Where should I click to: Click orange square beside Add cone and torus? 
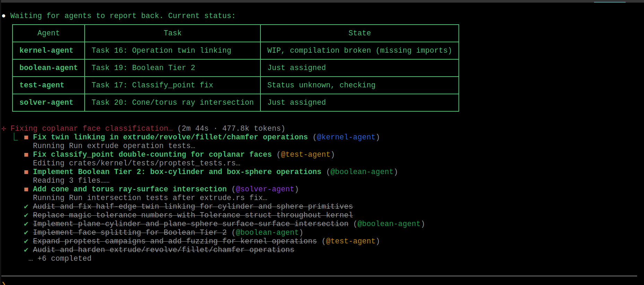tap(26, 189)
